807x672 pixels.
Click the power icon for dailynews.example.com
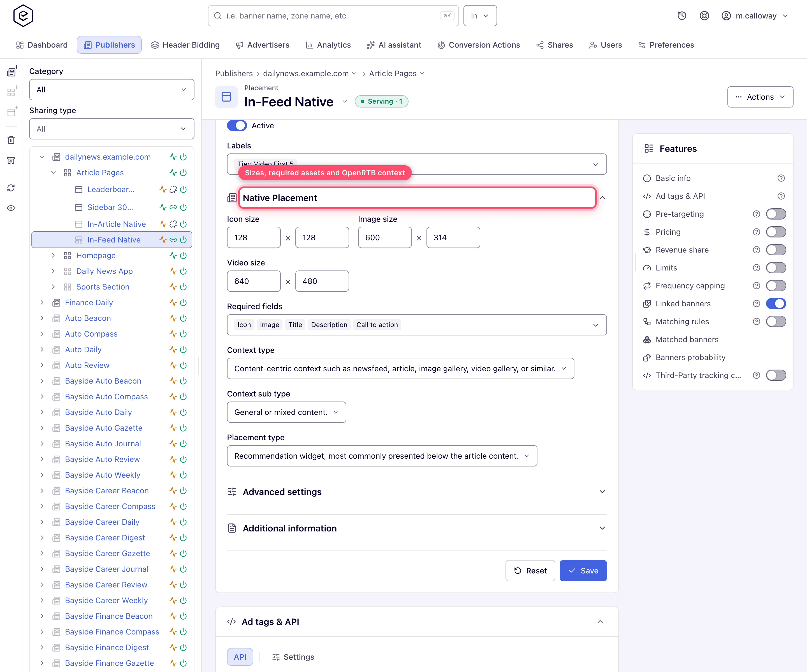tap(183, 157)
